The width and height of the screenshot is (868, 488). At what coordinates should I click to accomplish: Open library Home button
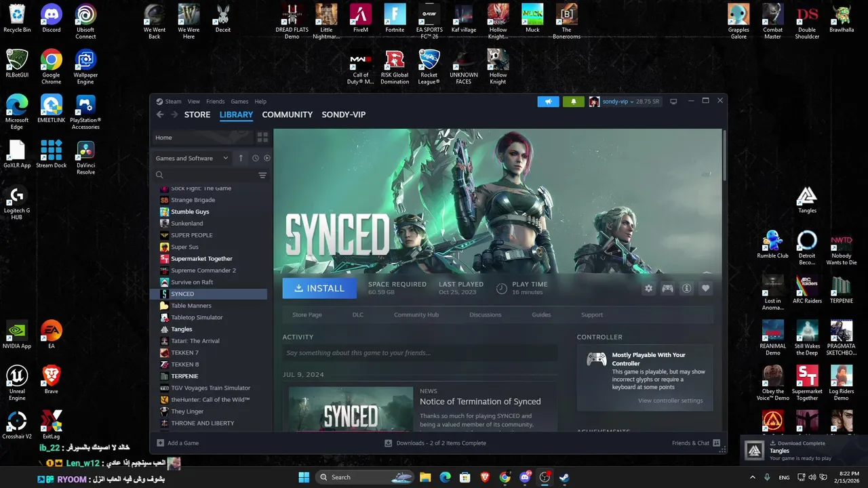[201, 138]
